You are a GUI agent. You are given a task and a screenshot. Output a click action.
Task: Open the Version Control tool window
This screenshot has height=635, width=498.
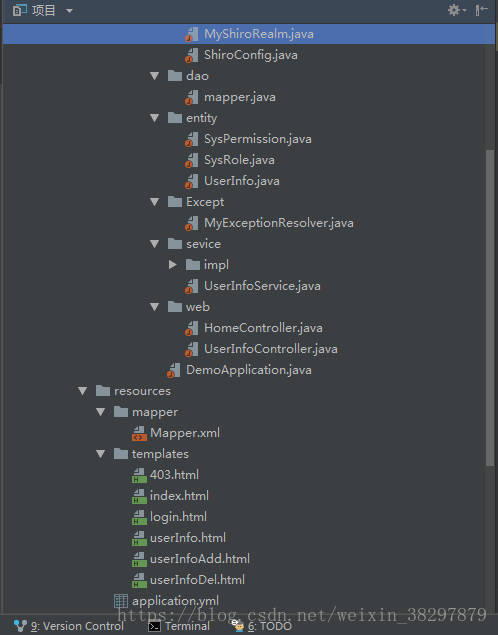click(x=69, y=626)
